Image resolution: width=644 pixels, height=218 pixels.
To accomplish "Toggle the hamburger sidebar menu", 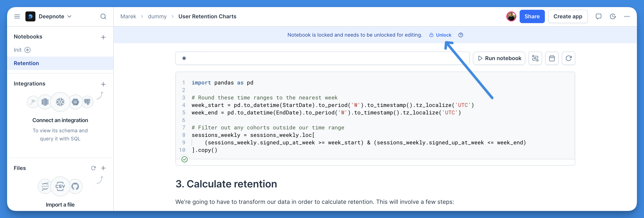I will pos(17,16).
